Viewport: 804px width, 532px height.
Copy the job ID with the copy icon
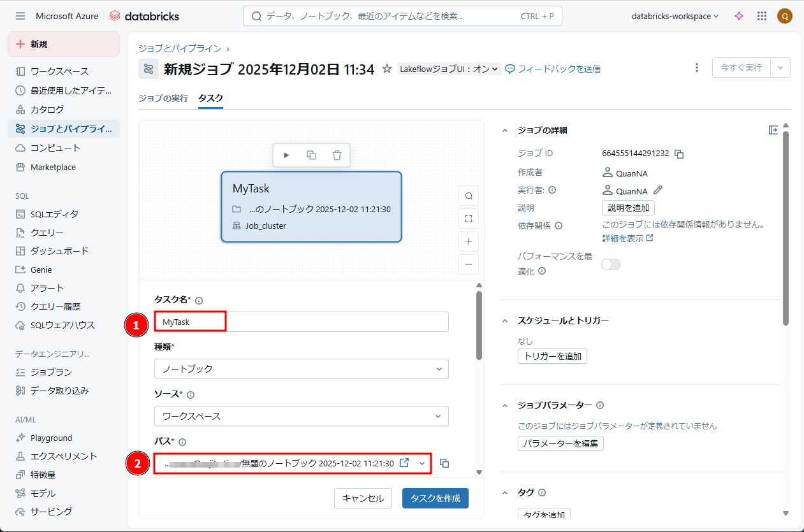[x=679, y=154]
